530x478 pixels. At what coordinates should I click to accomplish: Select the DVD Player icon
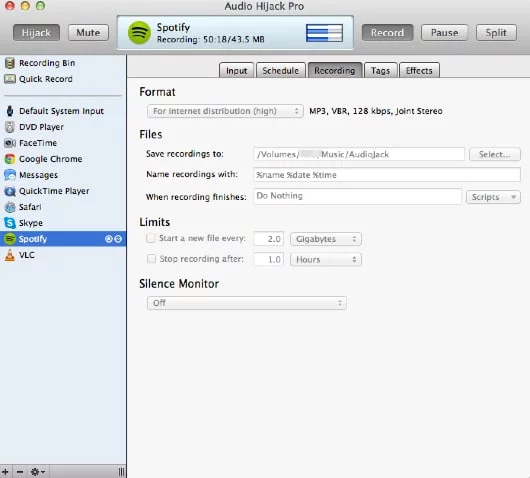pyautogui.click(x=10, y=127)
